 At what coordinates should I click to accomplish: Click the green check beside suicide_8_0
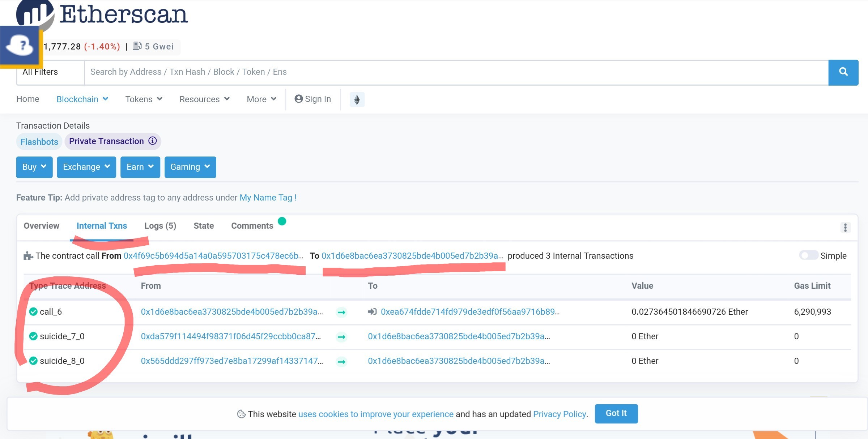pos(33,361)
